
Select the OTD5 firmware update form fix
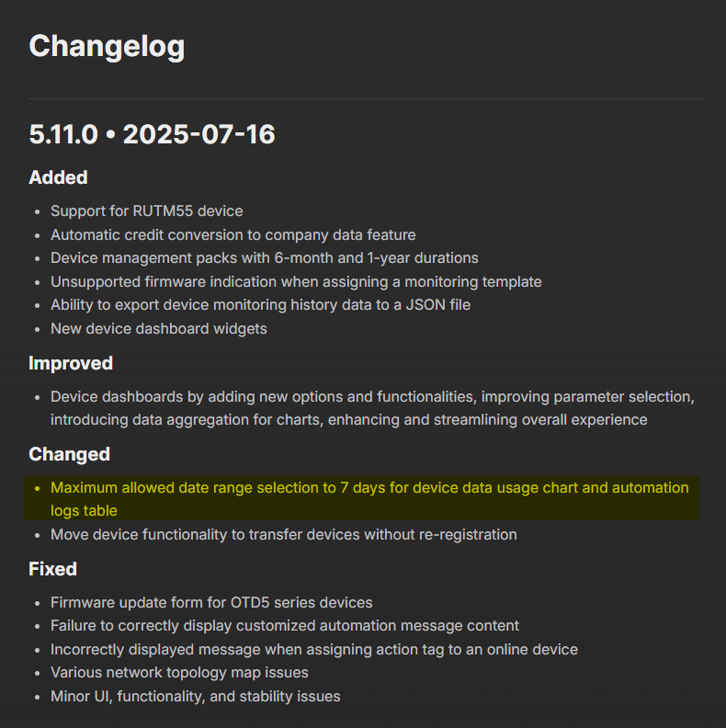[x=211, y=603]
